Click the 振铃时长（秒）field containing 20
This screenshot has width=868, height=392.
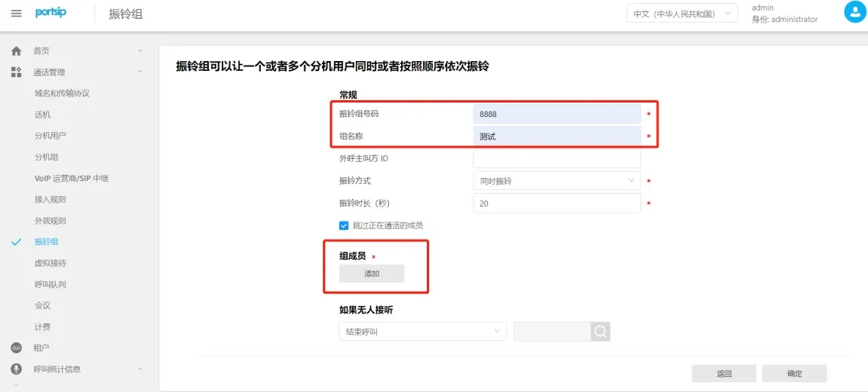[557, 204]
